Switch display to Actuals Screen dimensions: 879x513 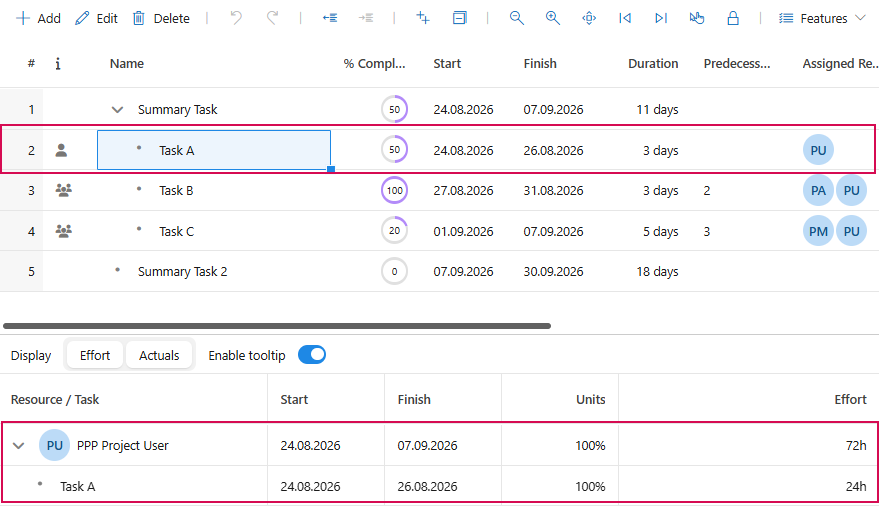pyautogui.click(x=159, y=355)
